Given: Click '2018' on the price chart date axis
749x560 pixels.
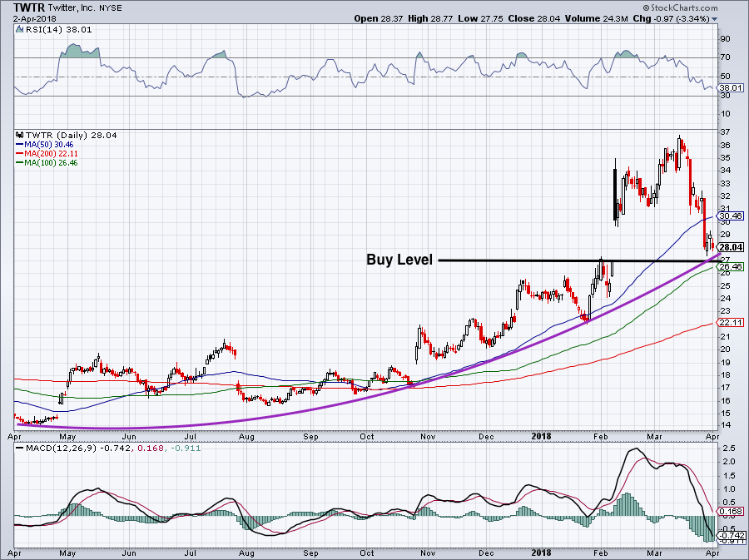Looking at the screenshot, I should (541, 436).
